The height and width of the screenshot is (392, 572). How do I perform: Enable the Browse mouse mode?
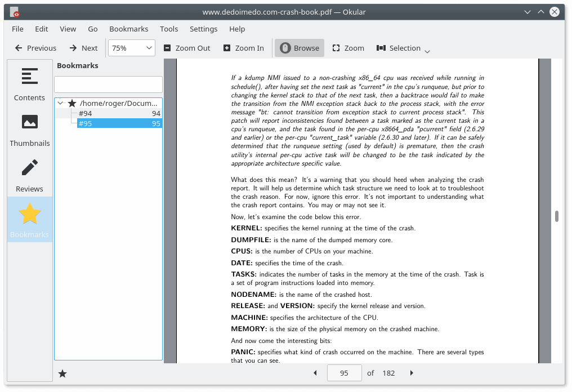[300, 48]
